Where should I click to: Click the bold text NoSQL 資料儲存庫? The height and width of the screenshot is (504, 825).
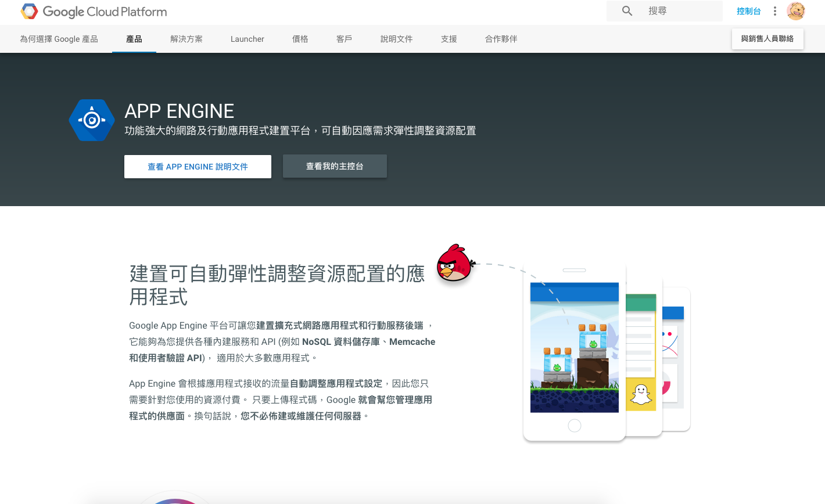[x=341, y=342]
